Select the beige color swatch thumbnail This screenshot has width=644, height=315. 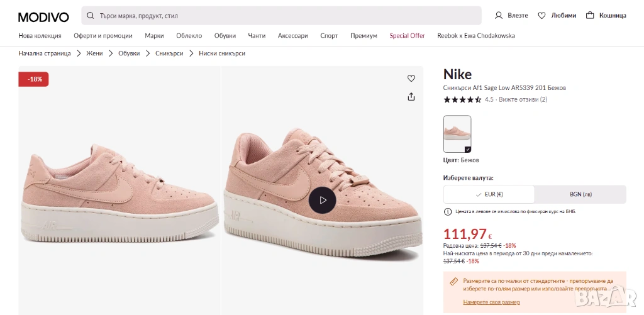coord(457,134)
